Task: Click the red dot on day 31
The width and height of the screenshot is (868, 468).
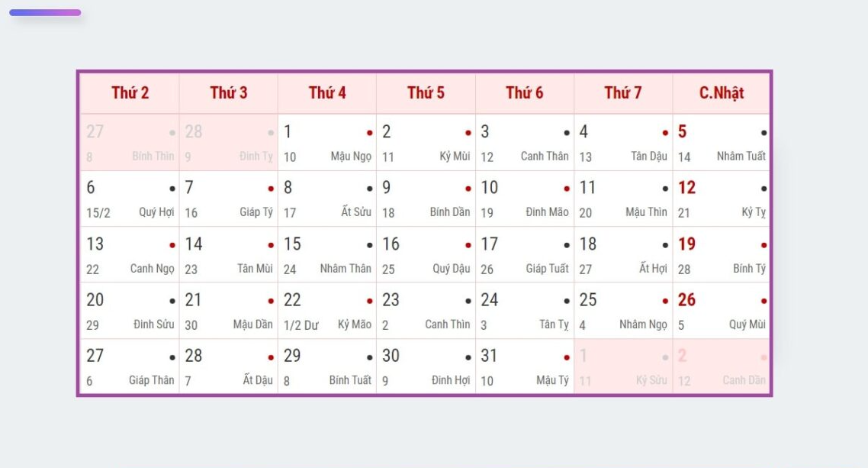Action: [566, 358]
